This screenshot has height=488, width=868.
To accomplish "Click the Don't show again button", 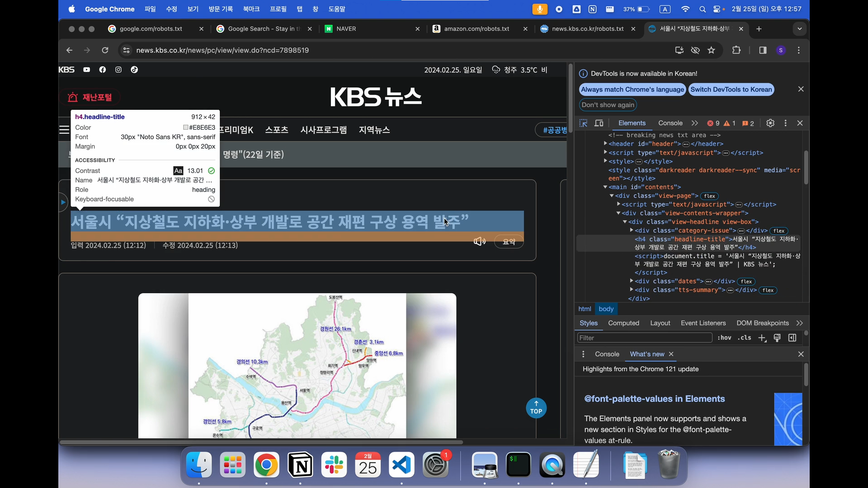I will pyautogui.click(x=608, y=105).
